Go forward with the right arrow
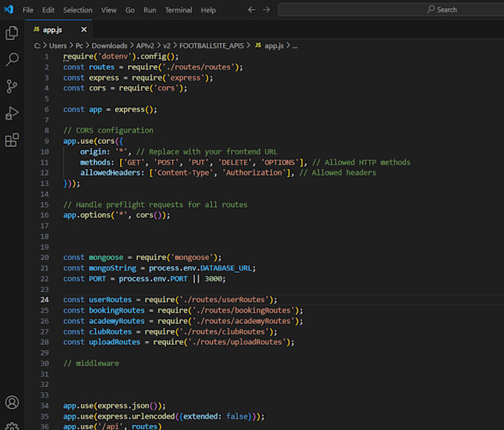 pos(266,10)
